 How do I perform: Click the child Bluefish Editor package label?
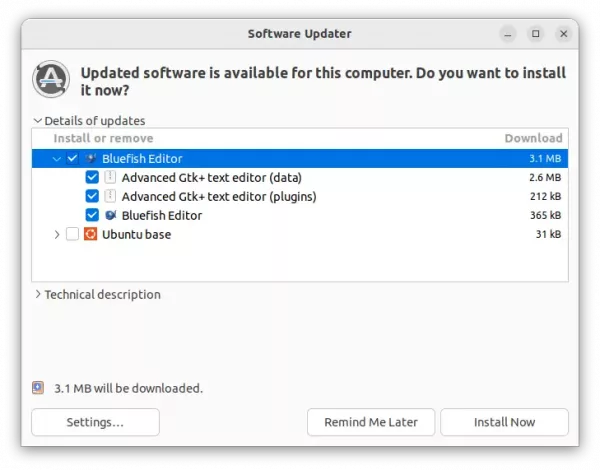(162, 215)
